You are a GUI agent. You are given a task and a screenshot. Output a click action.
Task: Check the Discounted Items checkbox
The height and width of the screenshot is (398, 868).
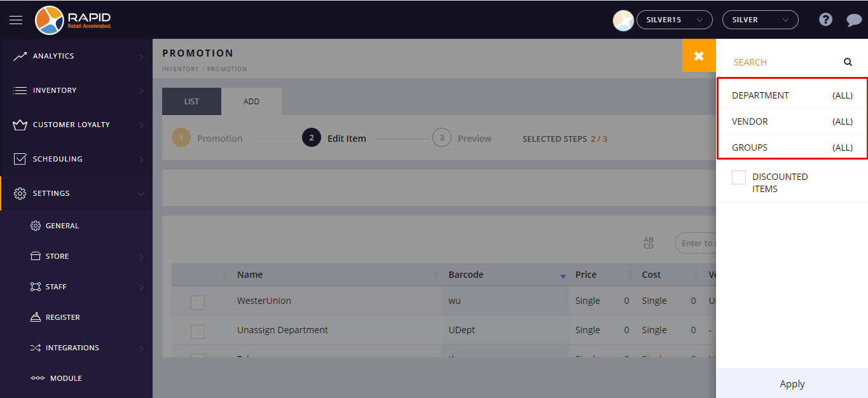coord(738,177)
